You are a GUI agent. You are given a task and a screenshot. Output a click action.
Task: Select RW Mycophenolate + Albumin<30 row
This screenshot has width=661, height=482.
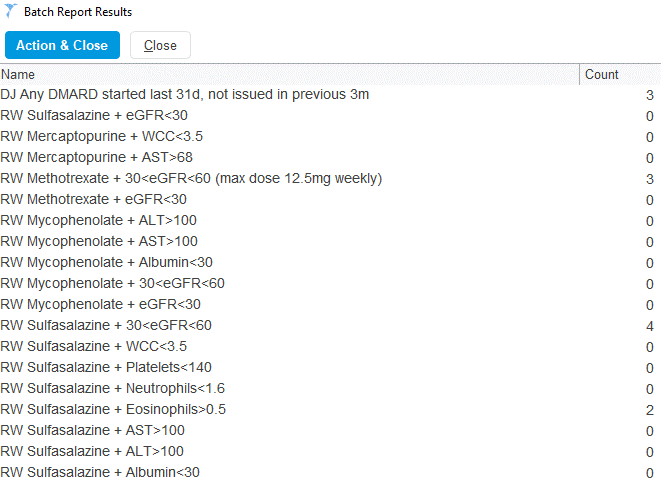tap(120, 263)
